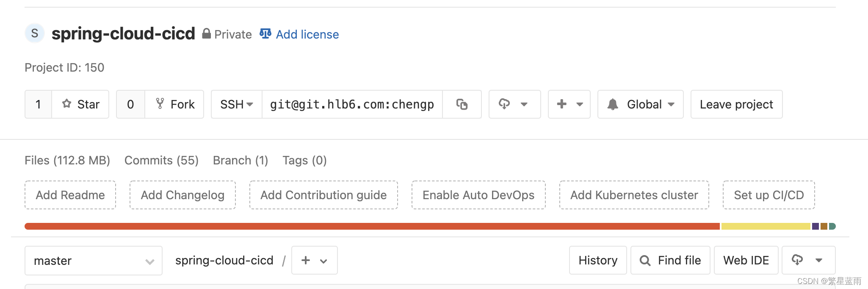Open Tags (0) tab

(304, 160)
